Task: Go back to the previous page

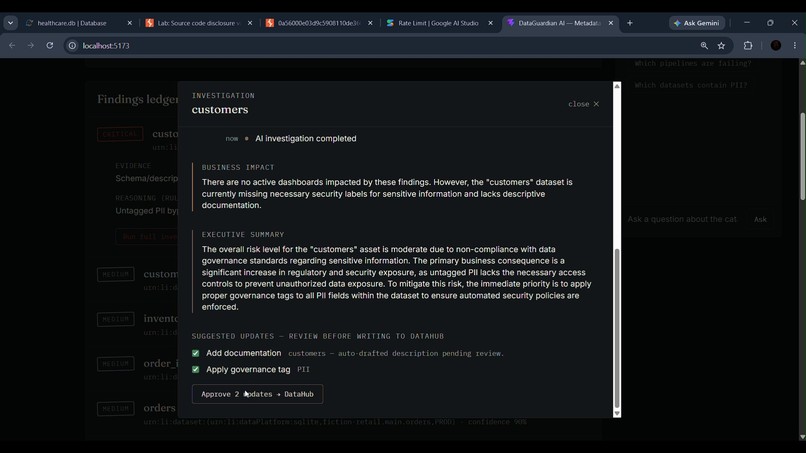Action: [12, 46]
